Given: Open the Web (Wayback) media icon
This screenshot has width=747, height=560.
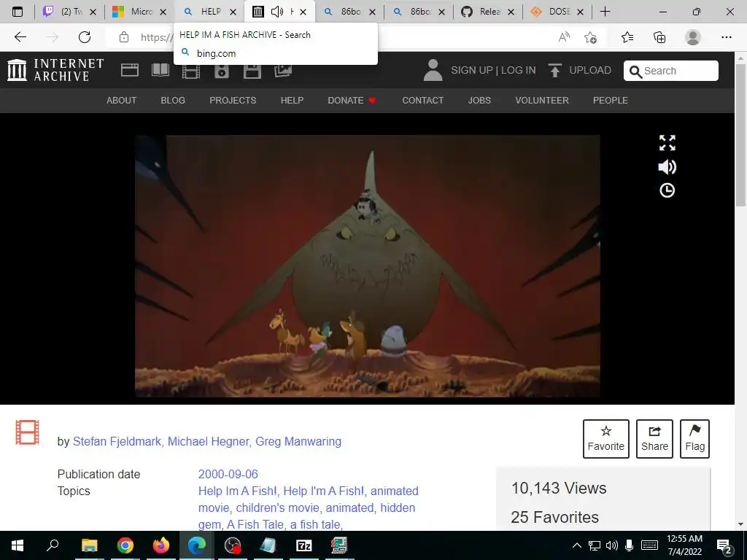Looking at the screenshot, I should pyautogui.click(x=130, y=71).
